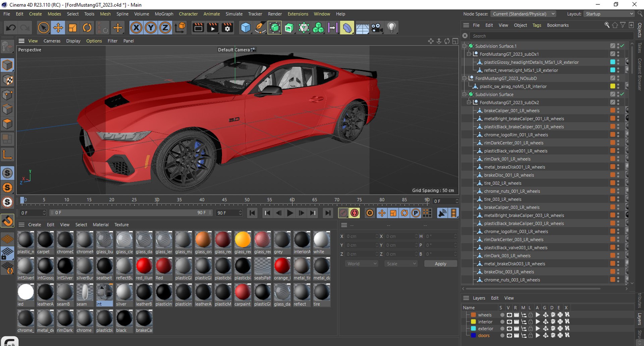Open Material Manager Texture menu
The width and height of the screenshot is (644, 346).
(x=121, y=225)
